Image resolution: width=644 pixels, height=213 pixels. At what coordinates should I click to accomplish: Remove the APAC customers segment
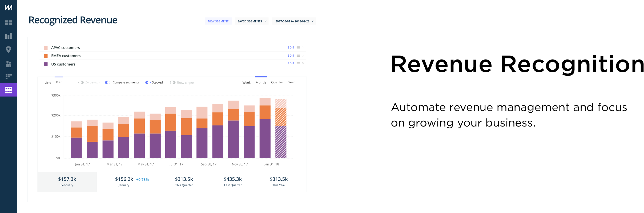pos(303,48)
